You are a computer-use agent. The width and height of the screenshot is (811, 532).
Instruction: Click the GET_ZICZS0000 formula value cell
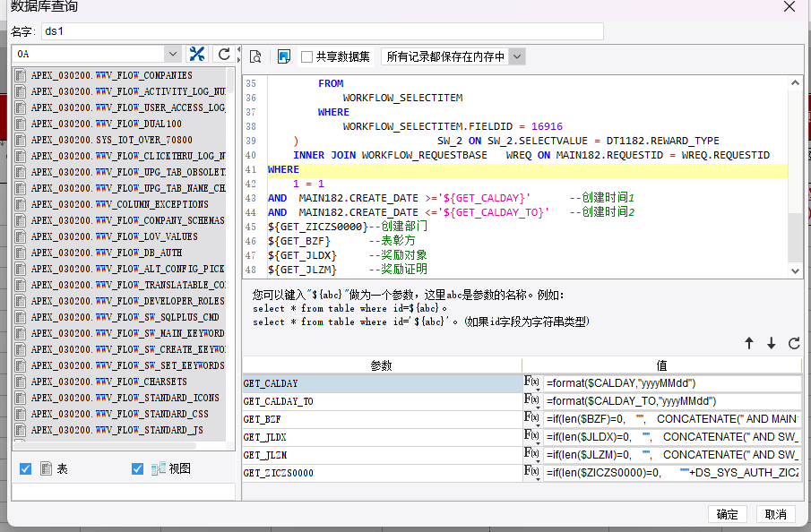pyautogui.click(x=672, y=473)
